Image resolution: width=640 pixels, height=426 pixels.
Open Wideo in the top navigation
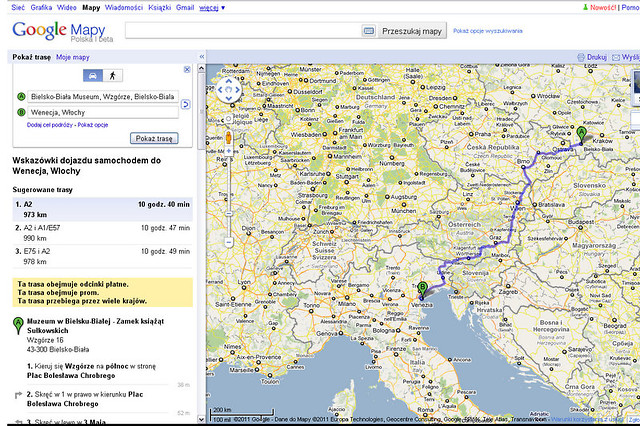tap(67, 7)
